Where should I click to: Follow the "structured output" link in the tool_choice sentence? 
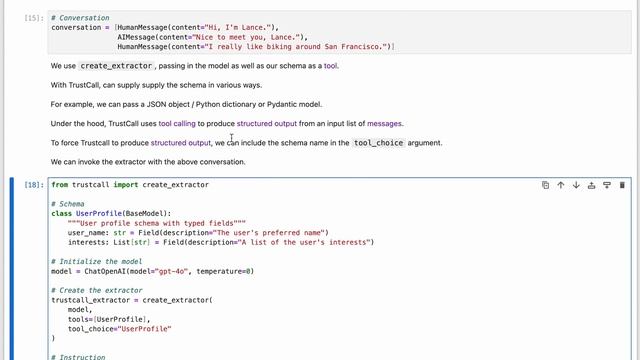tap(181, 143)
